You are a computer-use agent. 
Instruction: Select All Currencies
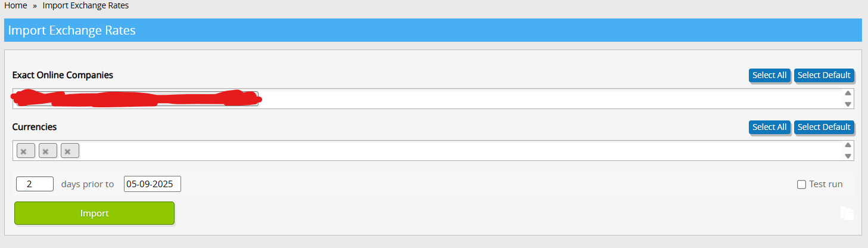click(770, 127)
